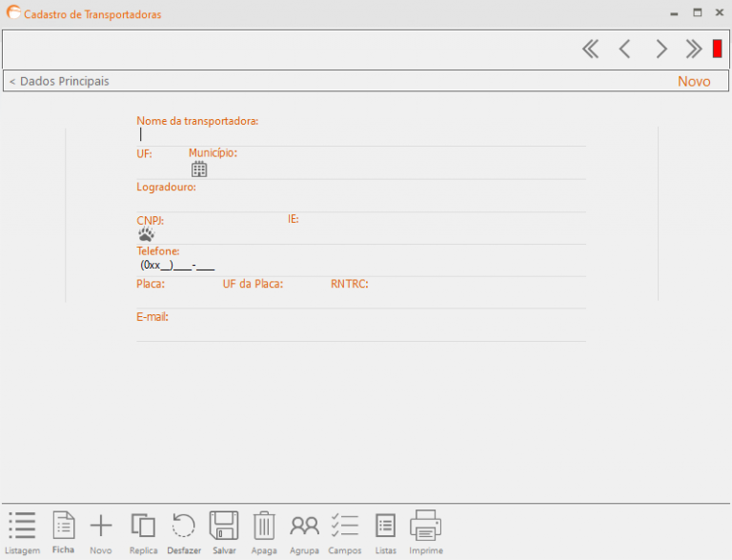Save record with Salvar floppy icon
The height and width of the screenshot is (560, 732).
tap(224, 527)
